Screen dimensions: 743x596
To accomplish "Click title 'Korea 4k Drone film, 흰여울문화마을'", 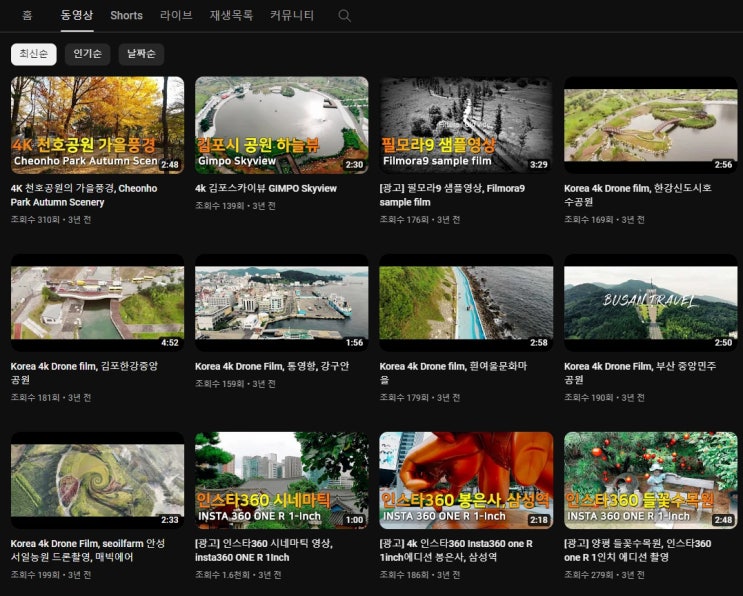I will coord(453,373).
